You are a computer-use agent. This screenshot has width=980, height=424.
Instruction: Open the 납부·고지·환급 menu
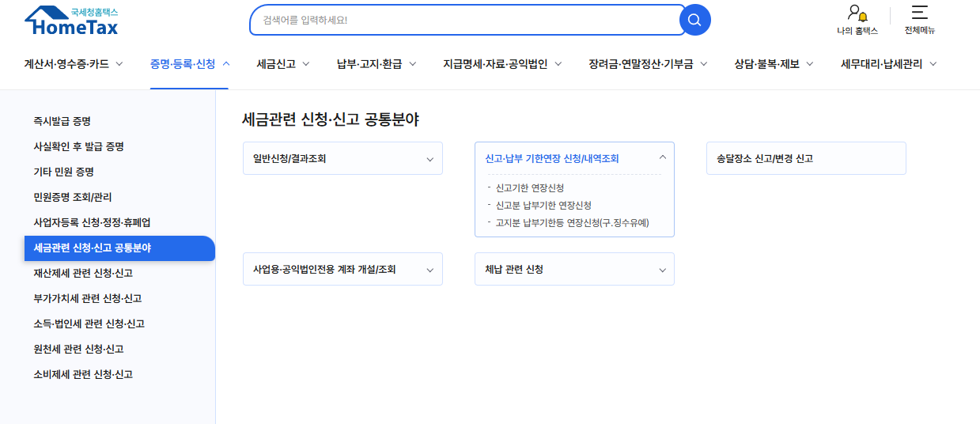[376, 64]
